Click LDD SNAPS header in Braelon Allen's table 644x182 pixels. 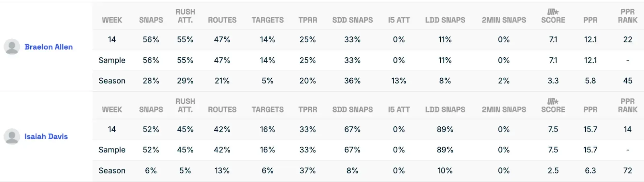click(445, 20)
